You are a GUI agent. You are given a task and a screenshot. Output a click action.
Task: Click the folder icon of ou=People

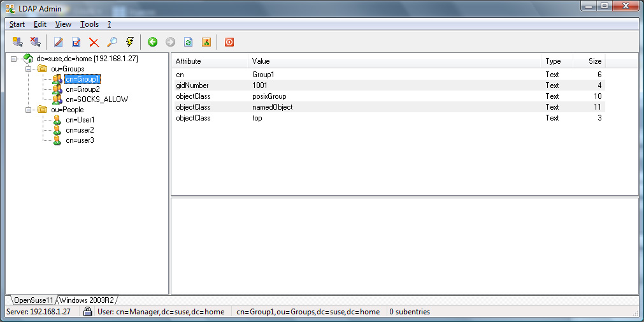tap(42, 110)
